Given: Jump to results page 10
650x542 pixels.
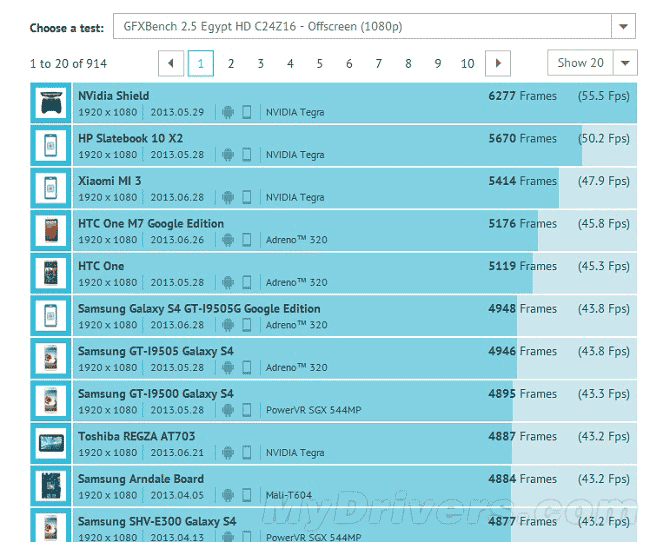Looking at the screenshot, I should click(467, 63).
